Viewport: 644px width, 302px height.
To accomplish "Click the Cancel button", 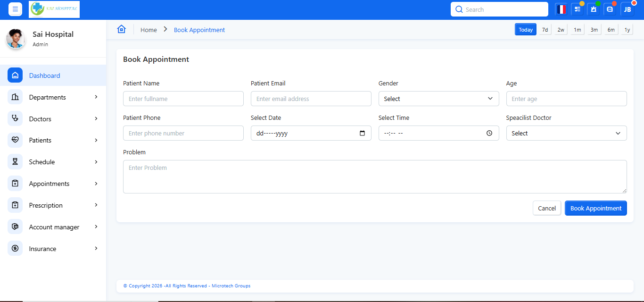I will [547, 208].
